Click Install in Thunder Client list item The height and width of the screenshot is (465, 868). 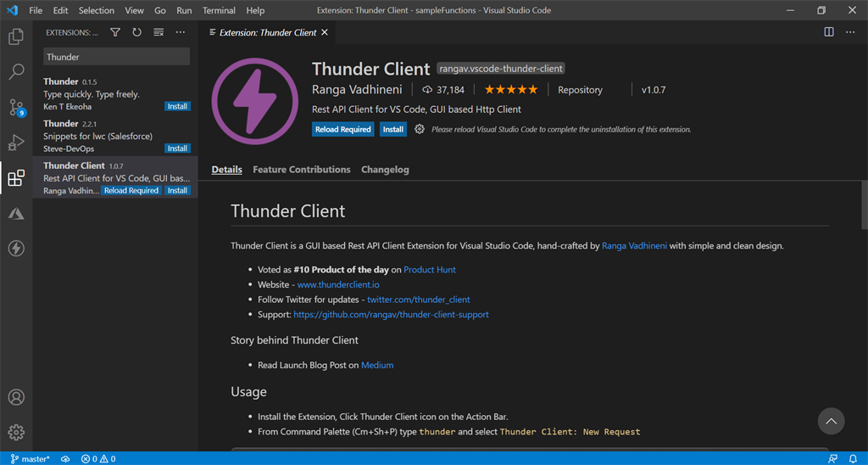pyautogui.click(x=177, y=191)
